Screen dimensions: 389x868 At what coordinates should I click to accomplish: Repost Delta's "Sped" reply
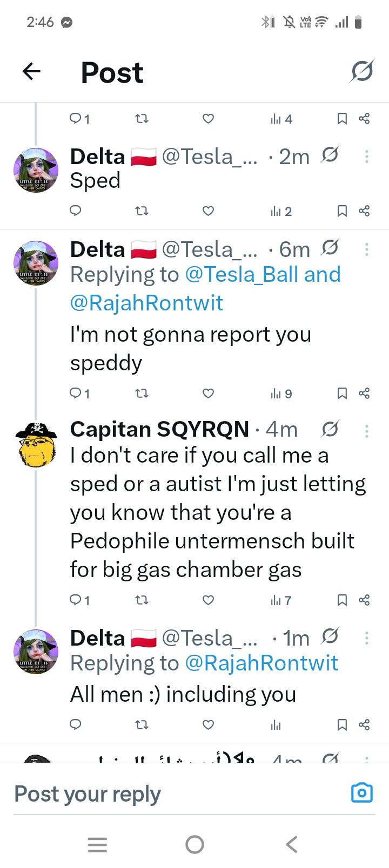[x=142, y=211]
